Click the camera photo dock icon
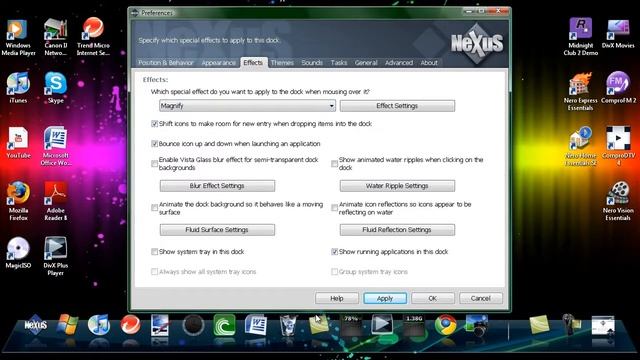Image resolution: width=640 pixels, height=360 pixels. pos(476,325)
